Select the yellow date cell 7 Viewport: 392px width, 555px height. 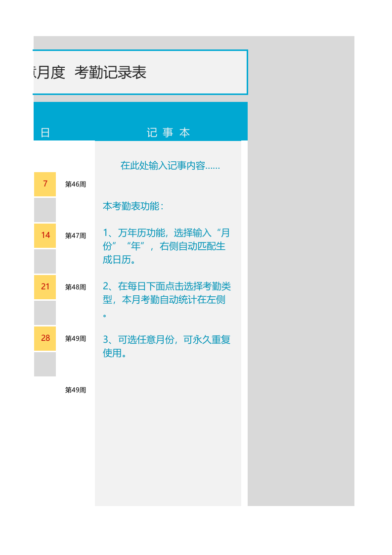click(x=45, y=184)
